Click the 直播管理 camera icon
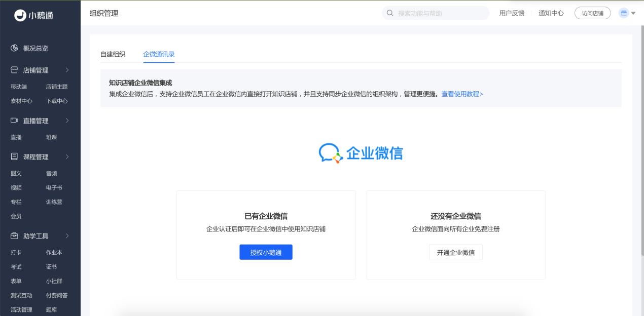The image size is (644, 316). (14, 121)
